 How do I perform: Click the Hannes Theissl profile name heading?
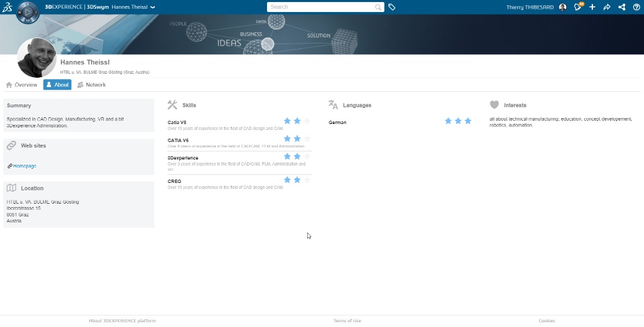pyautogui.click(x=85, y=62)
